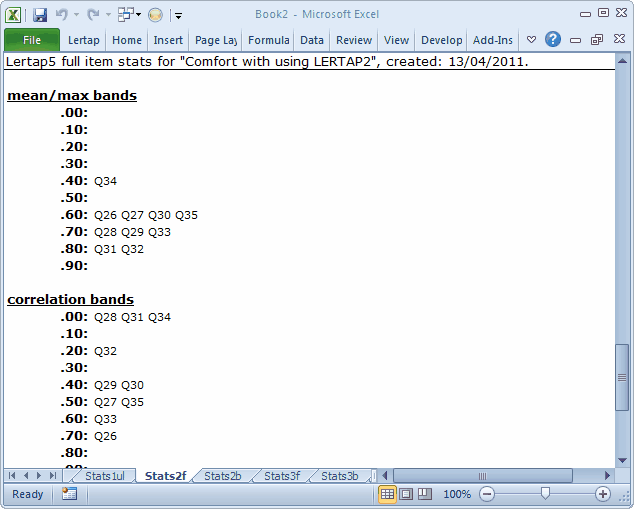The height and width of the screenshot is (509, 634).
Task: Save the workbook with the floppy icon
Action: click(40, 15)
